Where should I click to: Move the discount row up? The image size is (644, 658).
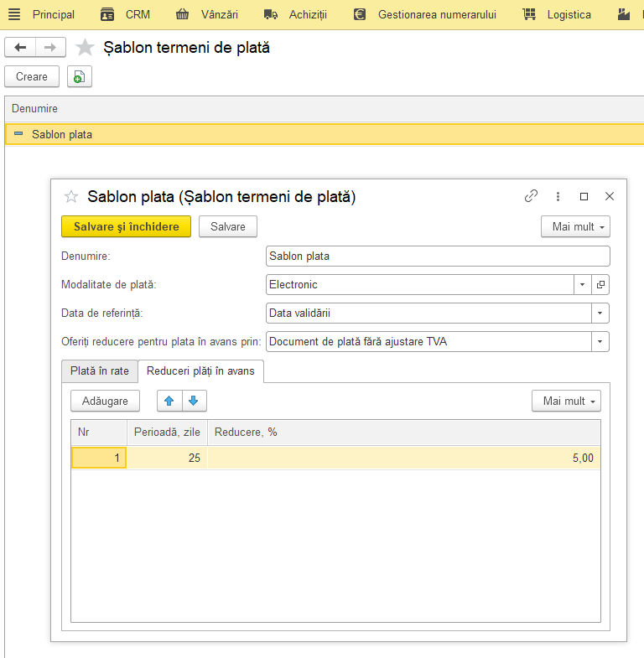tap(169, 401)
